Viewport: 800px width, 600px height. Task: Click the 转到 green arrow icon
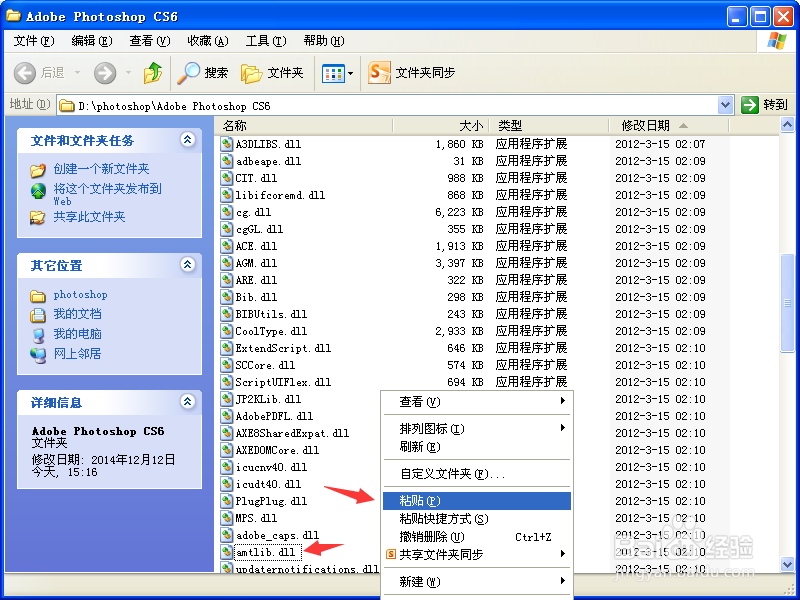[749, 105]
